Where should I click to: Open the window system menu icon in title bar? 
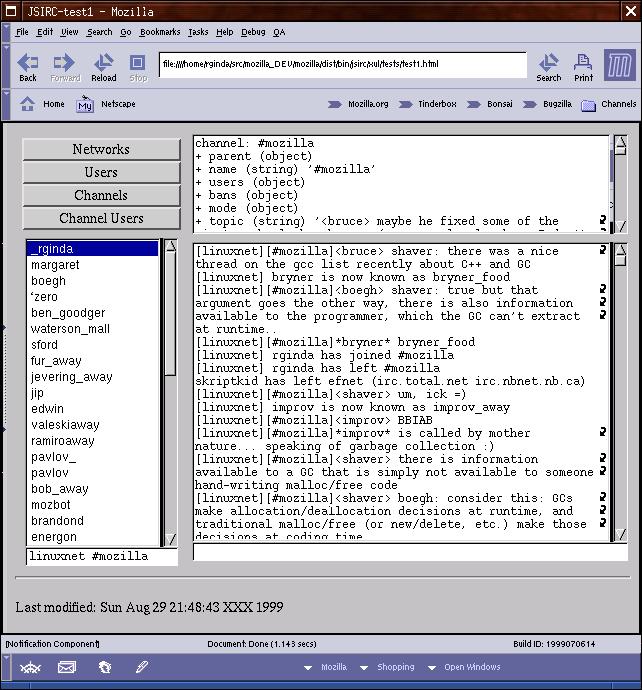10,11
